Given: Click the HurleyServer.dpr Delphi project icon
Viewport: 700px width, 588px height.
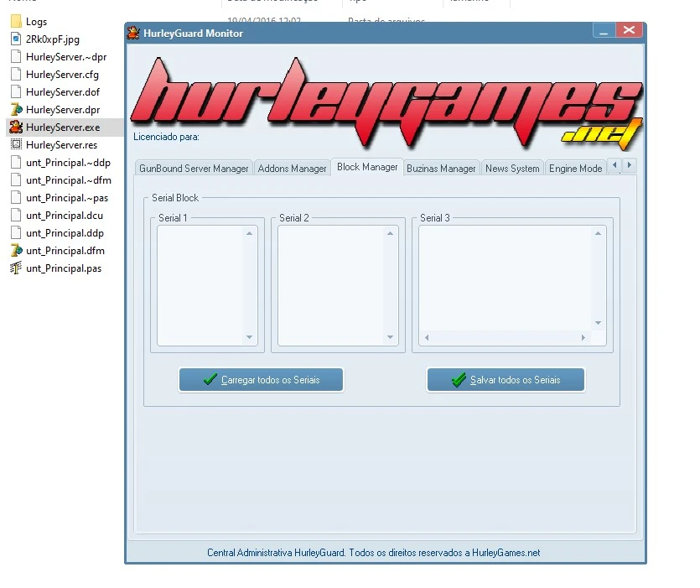Looking at the screenshot, I should (16, 110).
